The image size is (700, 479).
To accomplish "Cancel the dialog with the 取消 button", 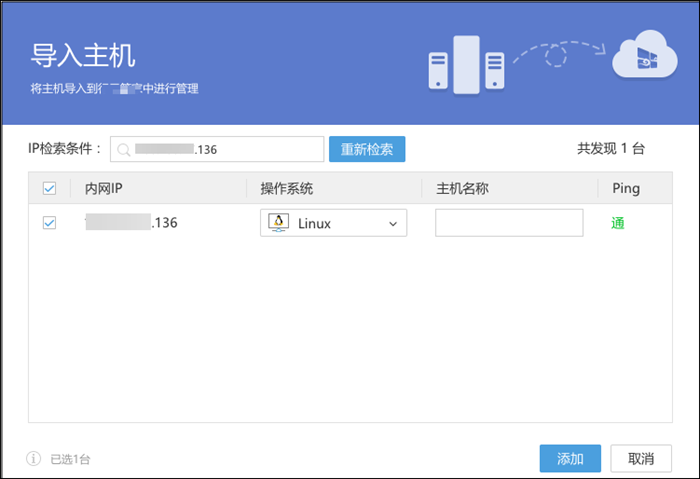I will [641, 459].
